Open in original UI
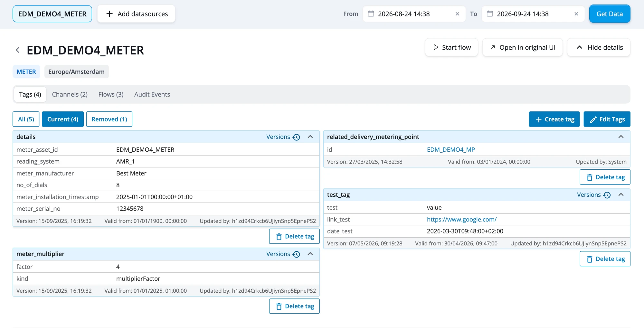The height and width of the screenshot is (331, 644). tap(523, 47)
